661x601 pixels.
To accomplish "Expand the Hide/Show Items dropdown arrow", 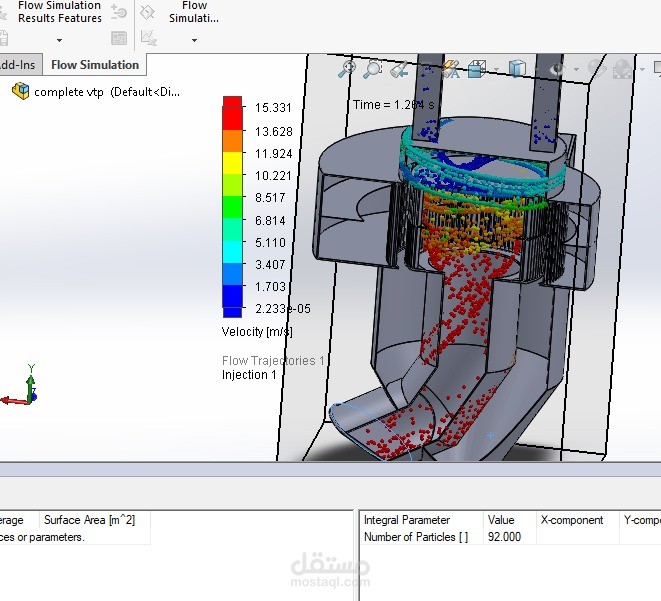I will [x=576, y=70].
